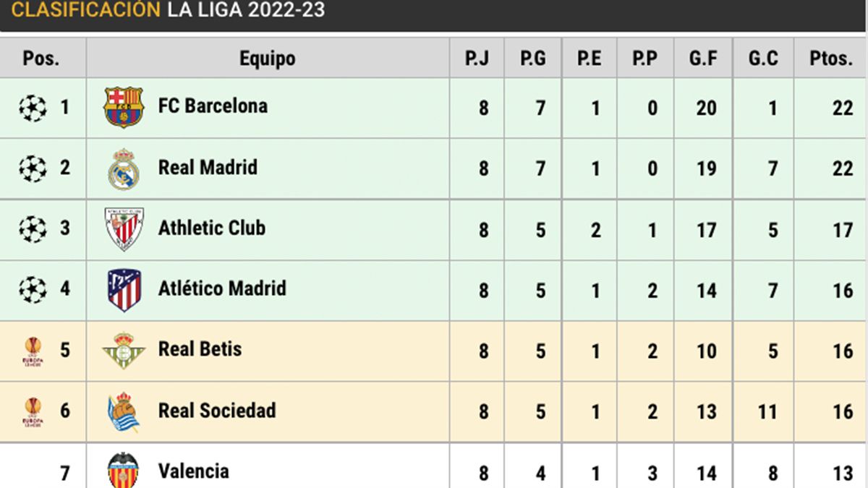Click the Real Madrid crest icon

124,168
